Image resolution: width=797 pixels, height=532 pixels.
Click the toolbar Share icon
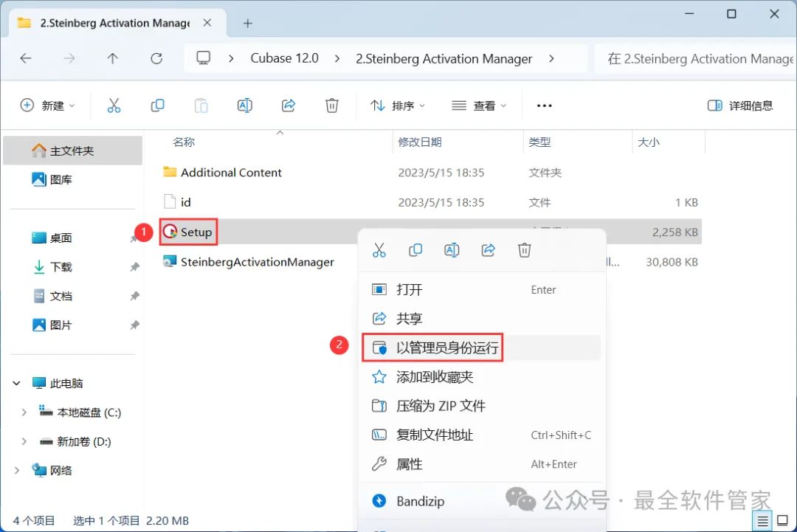pyautogui.click(x=289, y=106)
